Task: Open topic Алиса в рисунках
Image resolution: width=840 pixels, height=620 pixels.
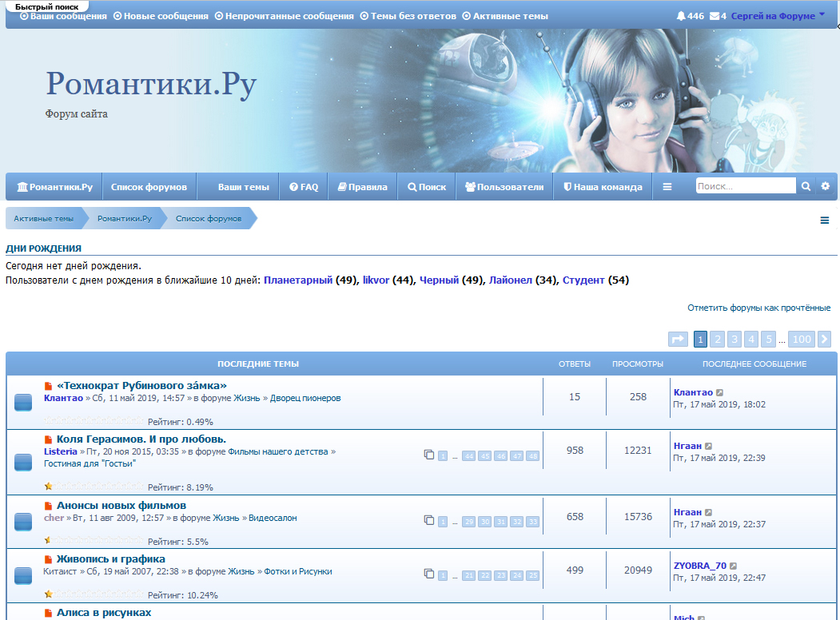Action: (x=104, y=613)
